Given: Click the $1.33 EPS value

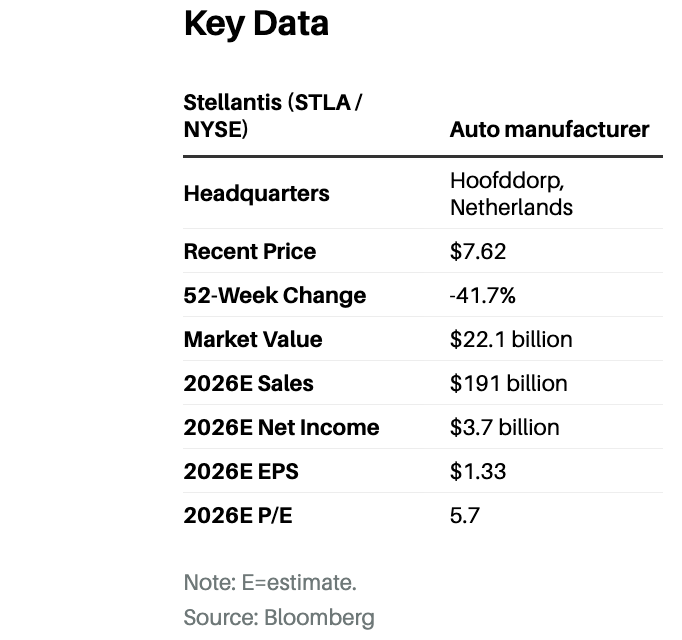Looking at the screenshot, I should point(478,472).
